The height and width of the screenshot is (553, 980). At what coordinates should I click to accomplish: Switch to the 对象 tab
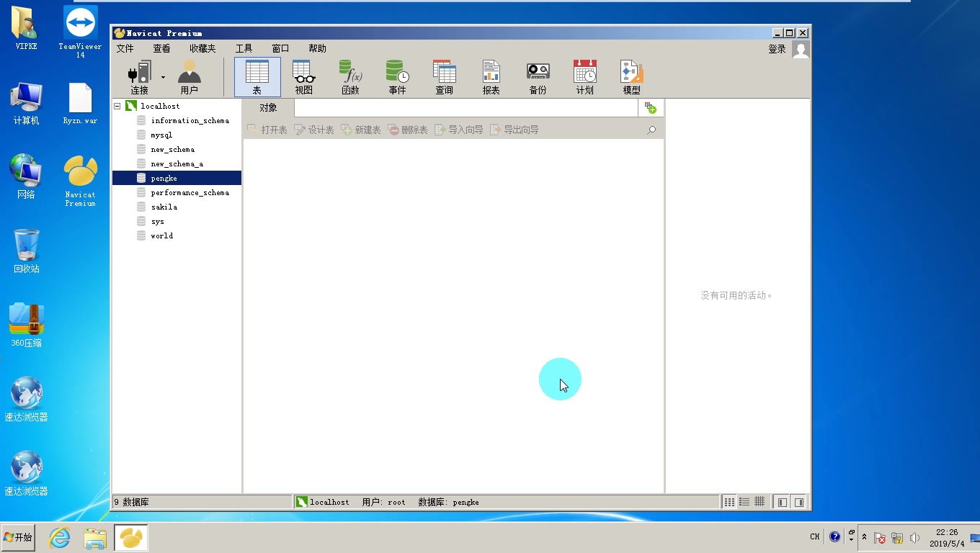[268, 108]
